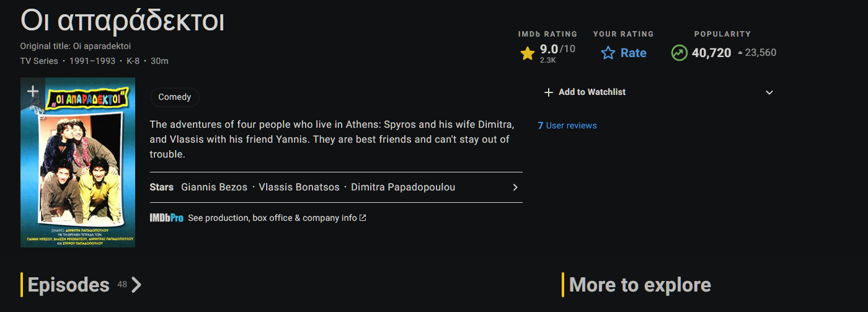Expand the Stars list chevron

tap(515, 187)
